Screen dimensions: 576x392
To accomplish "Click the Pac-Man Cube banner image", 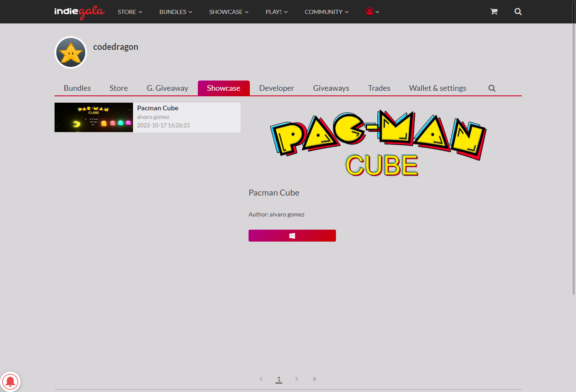I will (x=379, y=143).
